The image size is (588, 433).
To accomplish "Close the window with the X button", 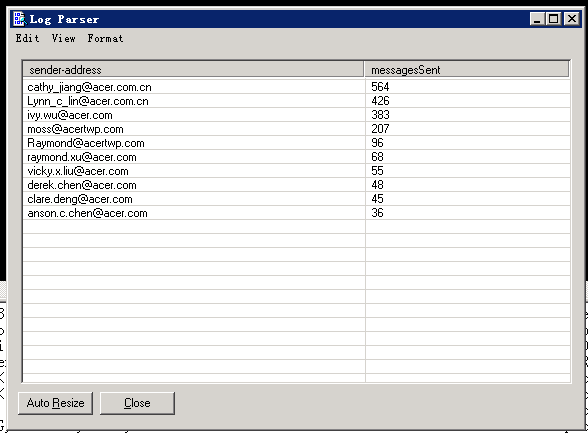I will (x=572, y=19).
